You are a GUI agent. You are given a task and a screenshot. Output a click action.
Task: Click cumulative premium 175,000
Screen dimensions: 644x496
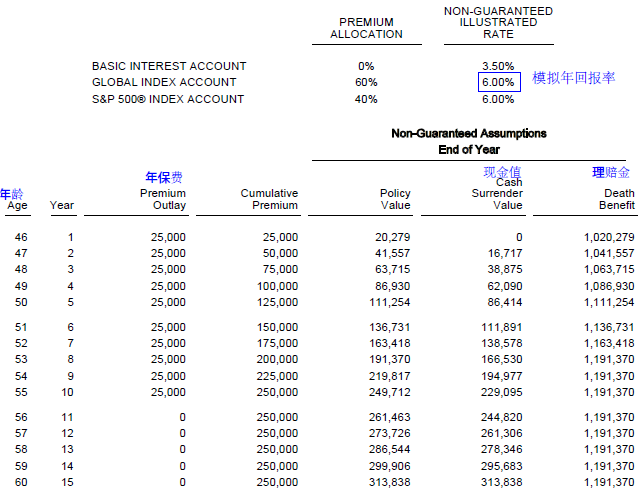click(x=277, y=343)
